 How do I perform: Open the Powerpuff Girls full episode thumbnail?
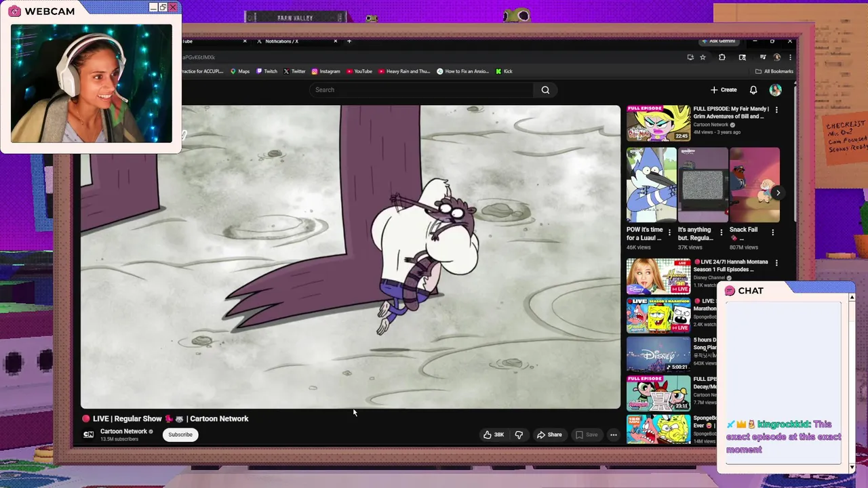(658, 393)
